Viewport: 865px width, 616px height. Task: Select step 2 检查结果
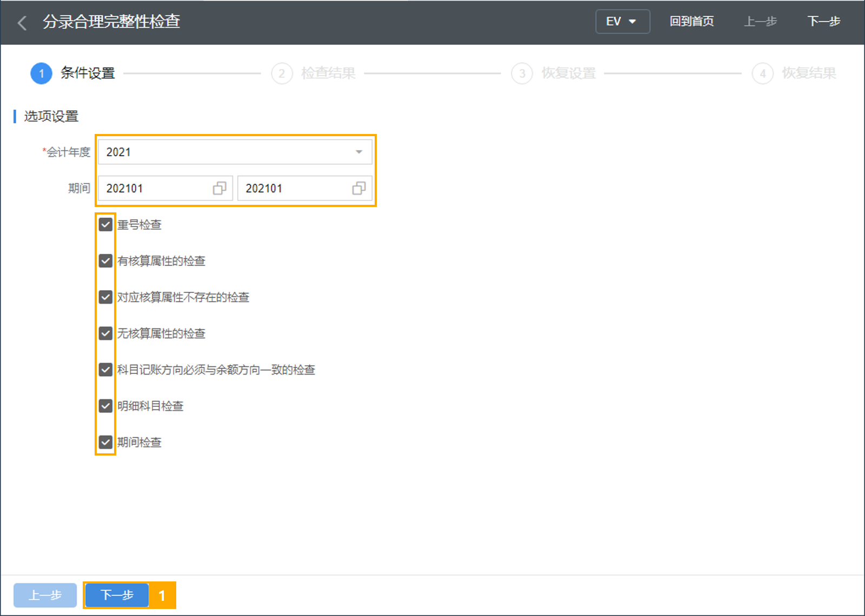coord(314,73)
